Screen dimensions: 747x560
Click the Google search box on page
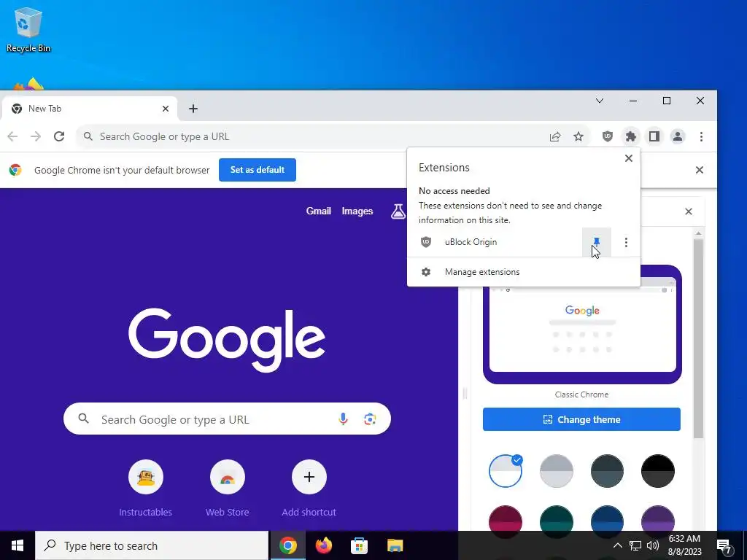click(x=227, y=419)
